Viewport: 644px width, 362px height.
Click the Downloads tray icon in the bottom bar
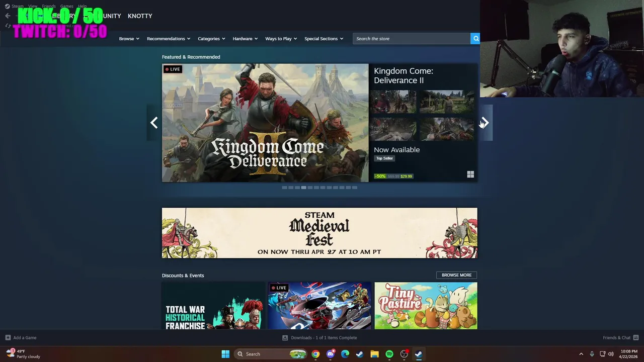285,338
